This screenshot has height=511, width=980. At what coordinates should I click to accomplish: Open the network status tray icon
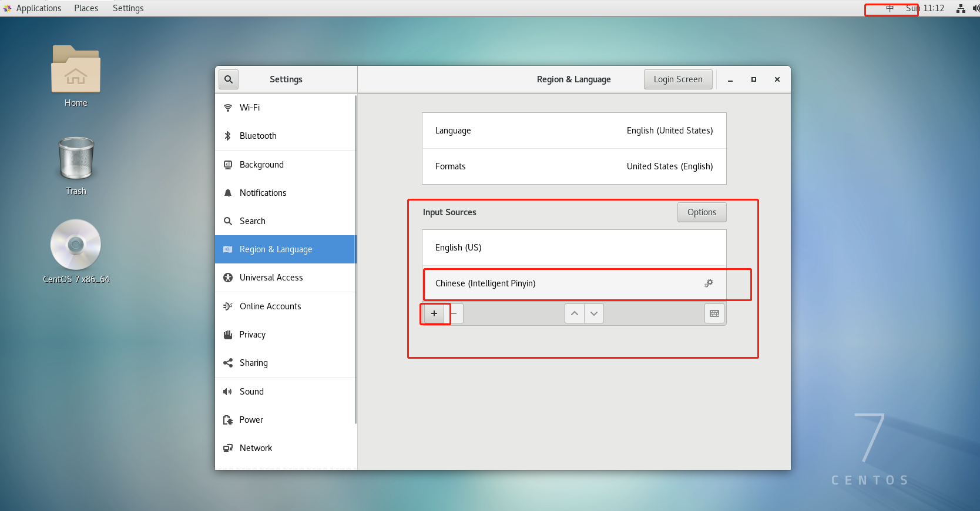pyautogui.click(x=961, y=8)
